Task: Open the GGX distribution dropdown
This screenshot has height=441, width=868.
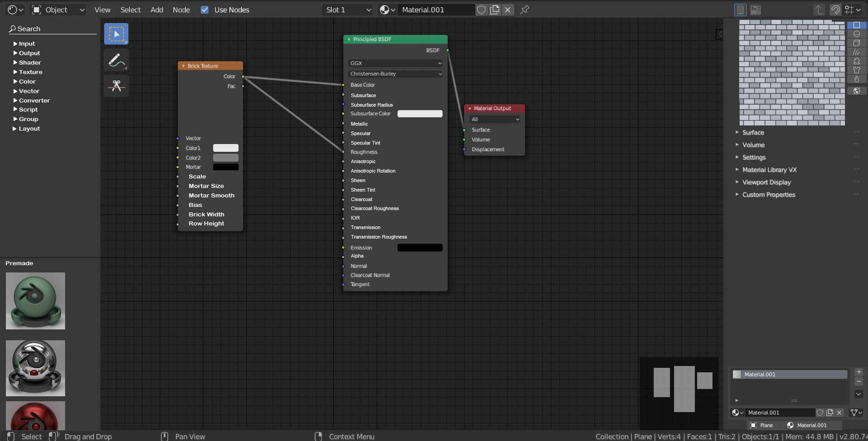Action: click(x=395, y=63)
